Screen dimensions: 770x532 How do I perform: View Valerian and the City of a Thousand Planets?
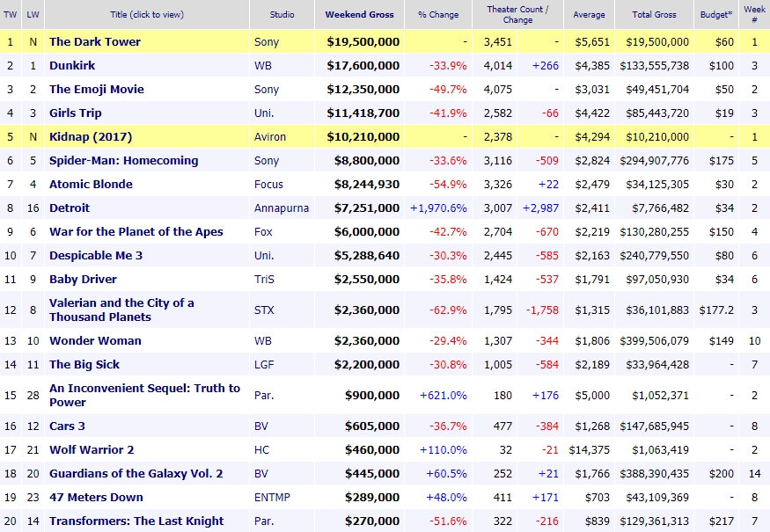(x=121, y=310)
